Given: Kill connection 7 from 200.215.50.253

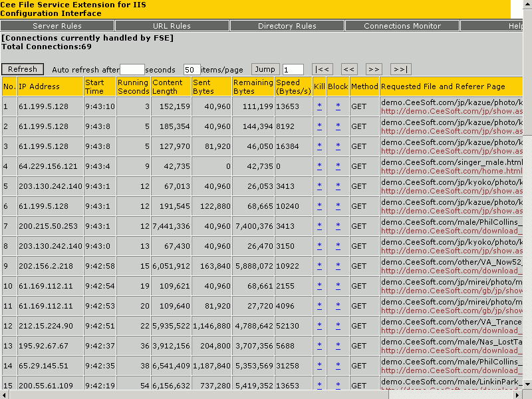Looking at the screenshot, I should (319, 226).
